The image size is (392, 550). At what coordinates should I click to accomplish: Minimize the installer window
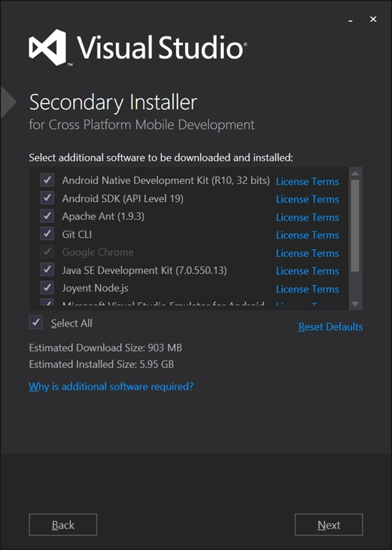click(351, 20)
